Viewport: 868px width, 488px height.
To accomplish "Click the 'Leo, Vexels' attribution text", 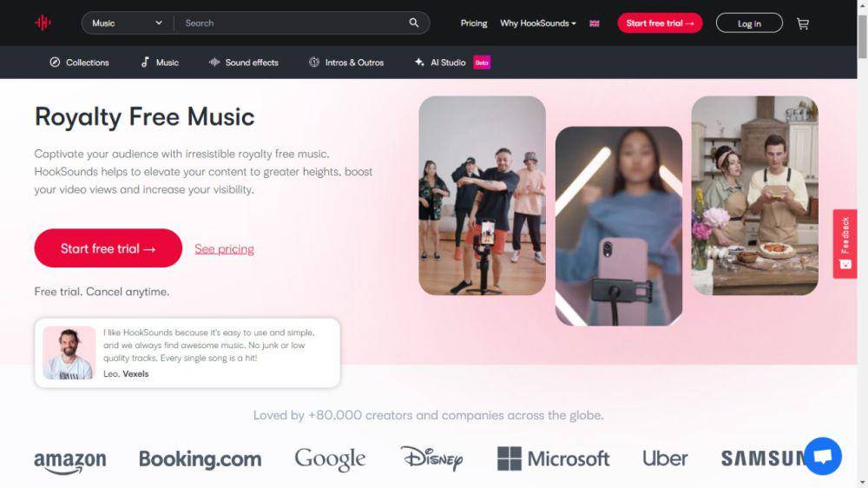I will [126, 374].
